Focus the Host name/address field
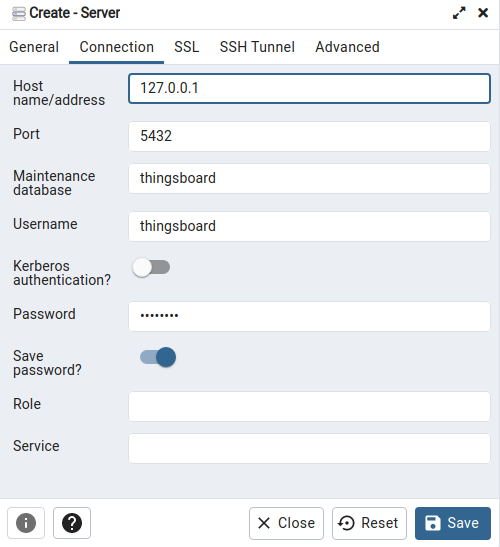This screenshot has height=547, width=500. [x=309, y=88]
